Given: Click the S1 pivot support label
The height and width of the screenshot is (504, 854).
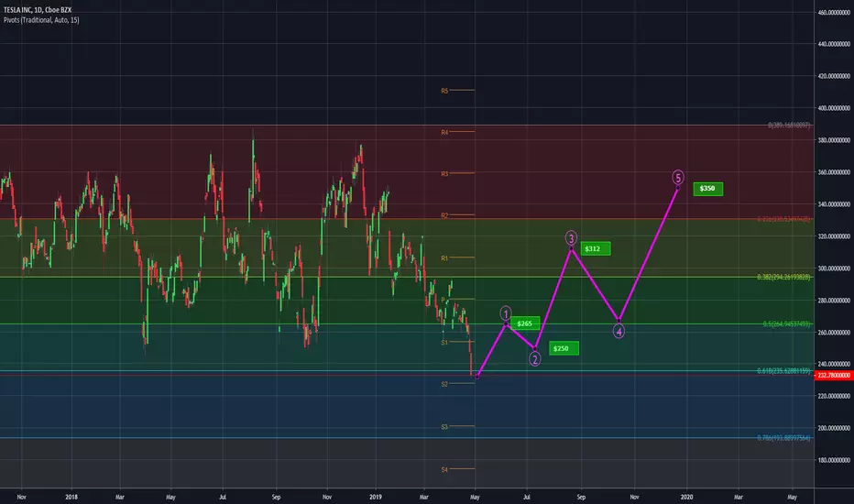Looking at the screenshot, I should (444, 342).
